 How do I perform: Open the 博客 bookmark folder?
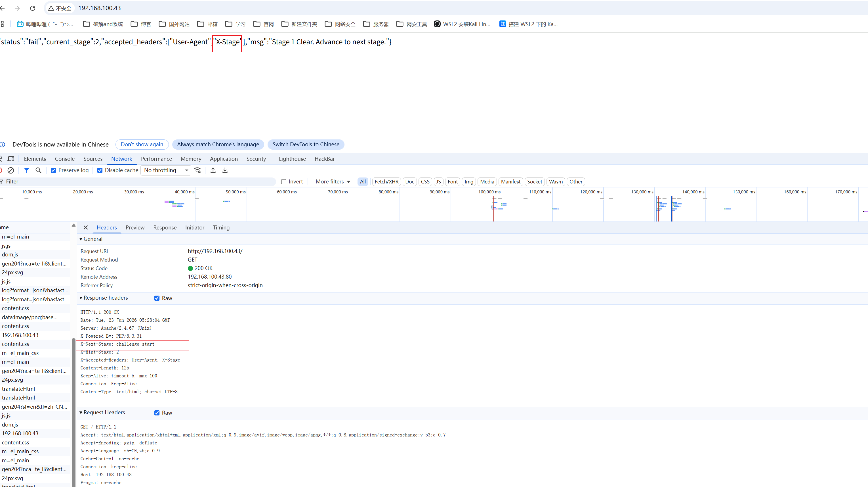(x=141, y=24)
